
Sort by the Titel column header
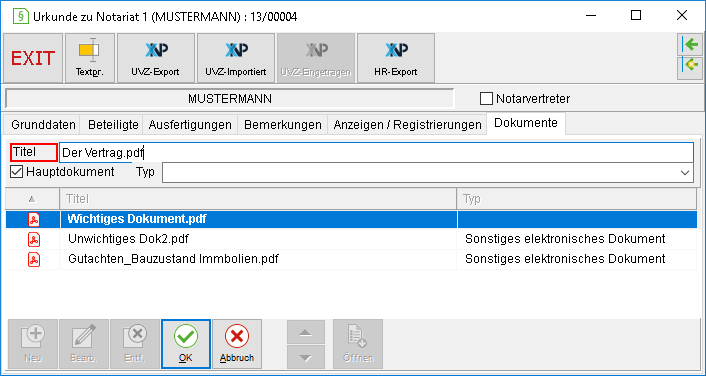tap(258, 199)
